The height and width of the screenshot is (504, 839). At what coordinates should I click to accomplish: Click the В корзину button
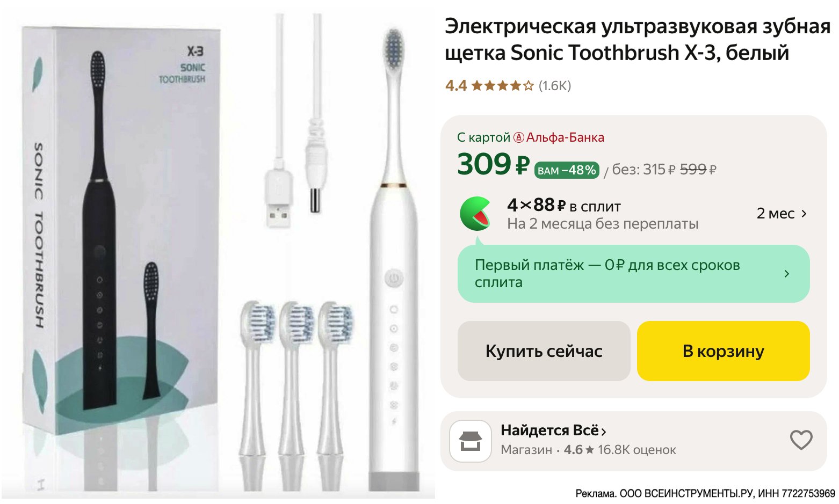(723, 351)
